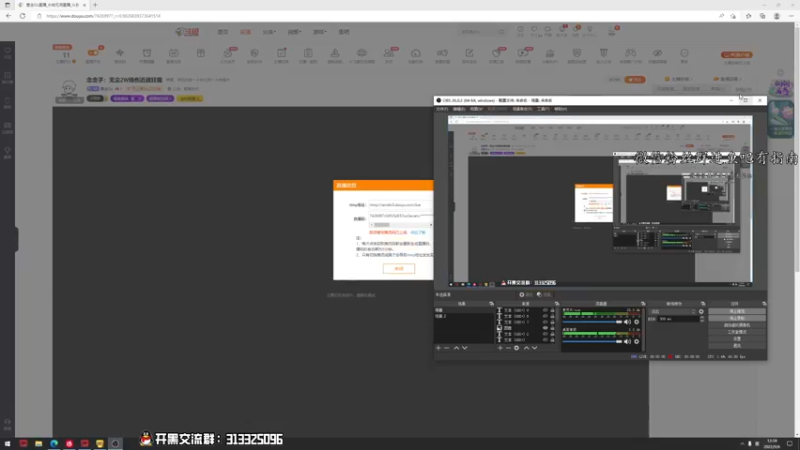
Task: Adjust second channel volume slider in OBS mixer
Action: tap(593, 341)
